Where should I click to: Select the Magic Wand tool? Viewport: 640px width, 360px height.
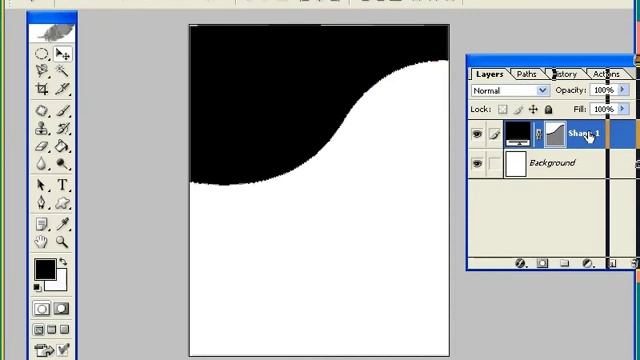coord(62,71)
